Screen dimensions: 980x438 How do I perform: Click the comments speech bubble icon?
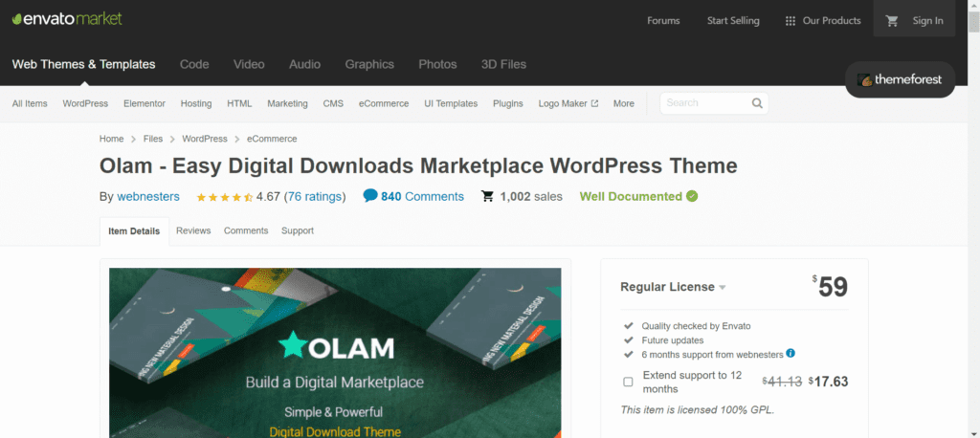click(370, 195)
